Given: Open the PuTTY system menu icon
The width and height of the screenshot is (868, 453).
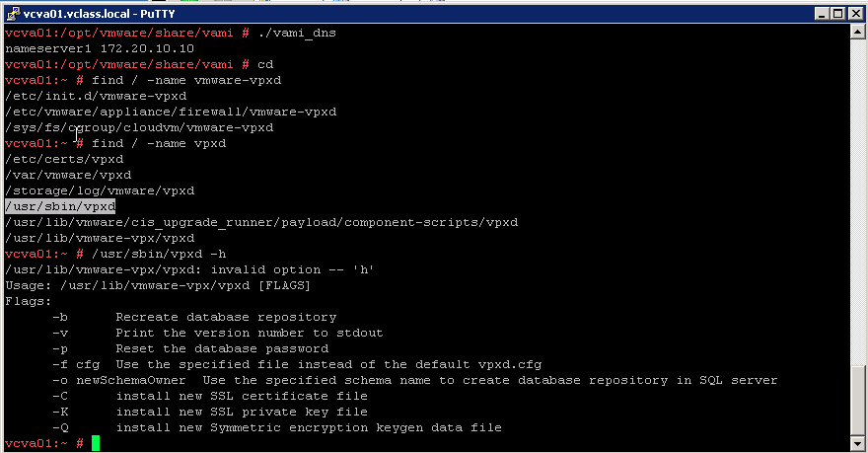Looking at the screenshot, I should point(13,14).
